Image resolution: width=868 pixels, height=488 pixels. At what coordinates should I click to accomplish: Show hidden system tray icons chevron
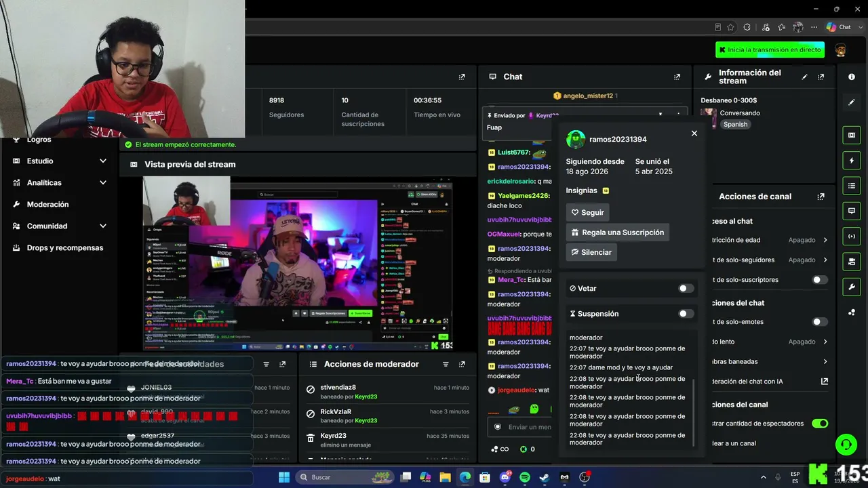[x=763, y=477]
